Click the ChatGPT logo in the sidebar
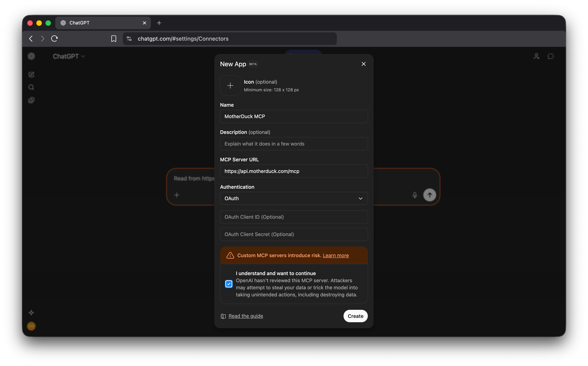The image size is (588, 366). pos(31,56)
